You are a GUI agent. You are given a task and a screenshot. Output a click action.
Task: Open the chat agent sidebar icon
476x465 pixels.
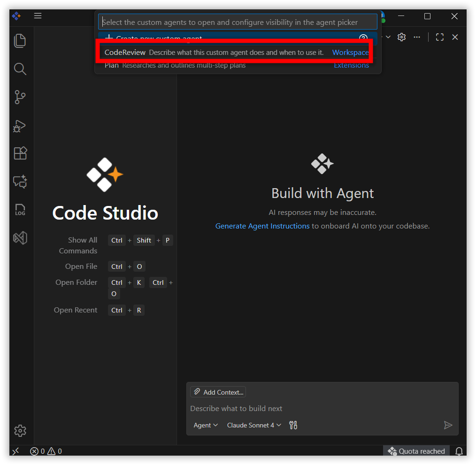20,182
